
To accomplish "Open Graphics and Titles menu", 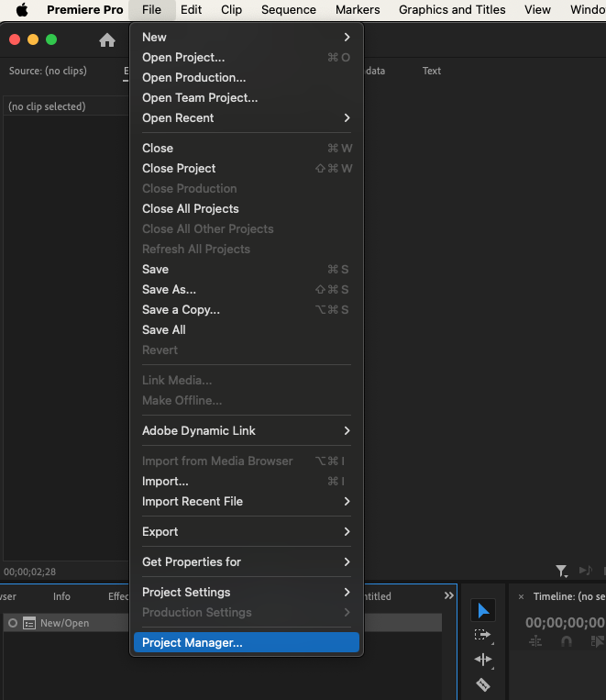I will (x=452, y=10).
